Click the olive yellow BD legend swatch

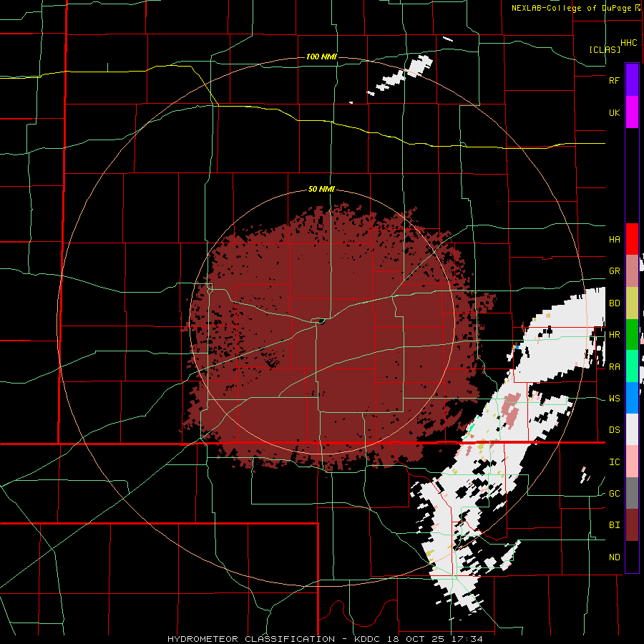click(x=632, y=303)
